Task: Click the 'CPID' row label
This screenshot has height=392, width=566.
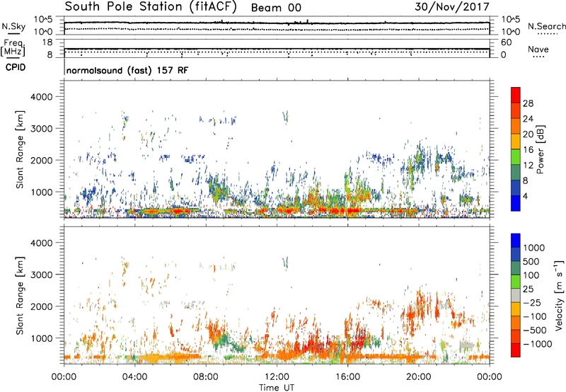Action: pos(16,67)
